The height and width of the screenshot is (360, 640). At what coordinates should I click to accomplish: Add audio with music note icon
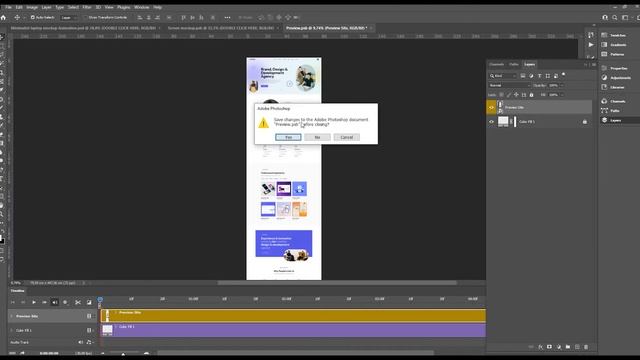click(89, 342)
